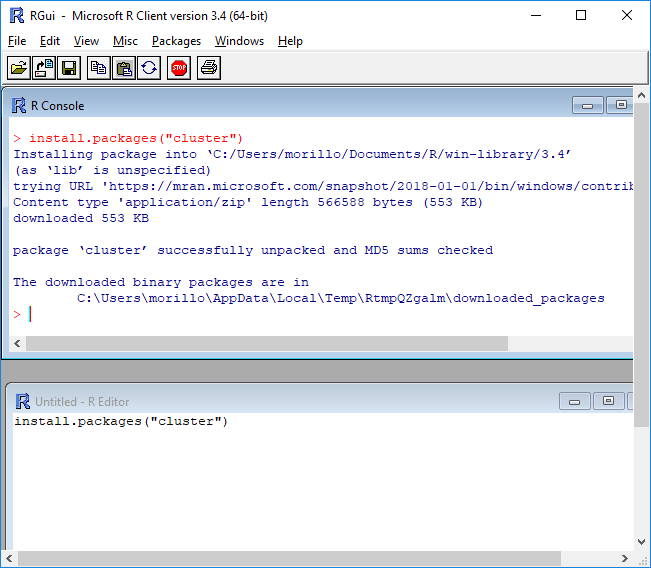The width and height of the screenshot is (651, 568).
Task: Maximize the R Console child window
Action: 621,105
